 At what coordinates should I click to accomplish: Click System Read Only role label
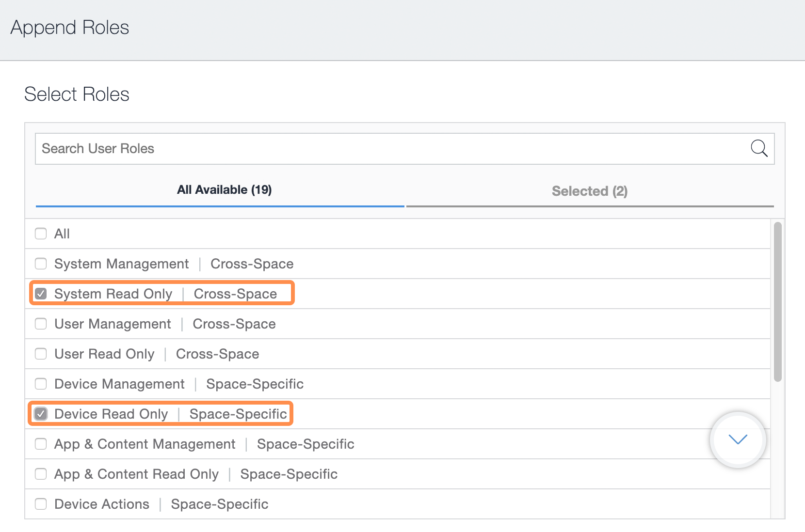click(113, 294)
